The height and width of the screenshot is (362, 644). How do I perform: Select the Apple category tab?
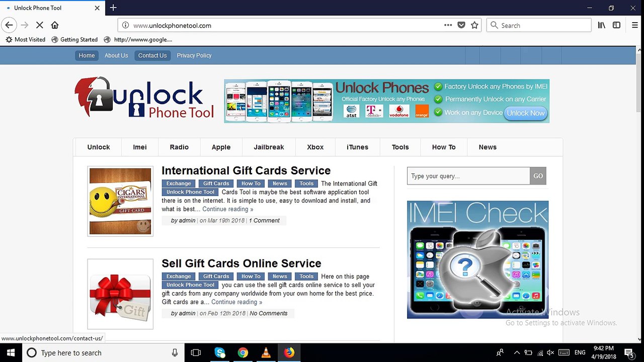click(221, 147)
